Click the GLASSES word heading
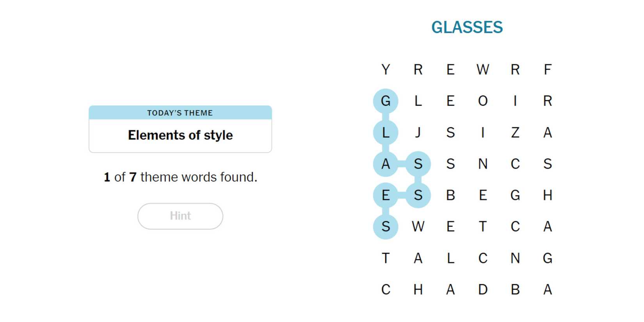This screenshot has width=644, height=322. tap(467, 27)
